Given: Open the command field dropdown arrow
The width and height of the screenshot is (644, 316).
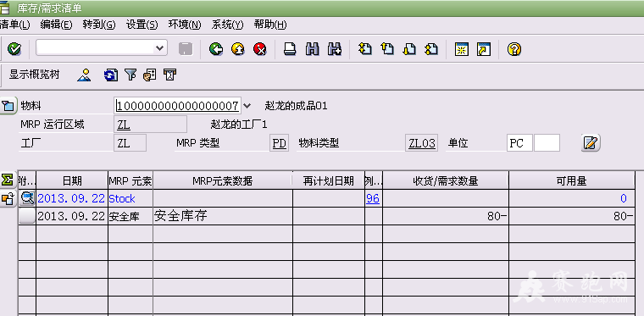Looking at the screenshot, I should click(x=160, y=48).
